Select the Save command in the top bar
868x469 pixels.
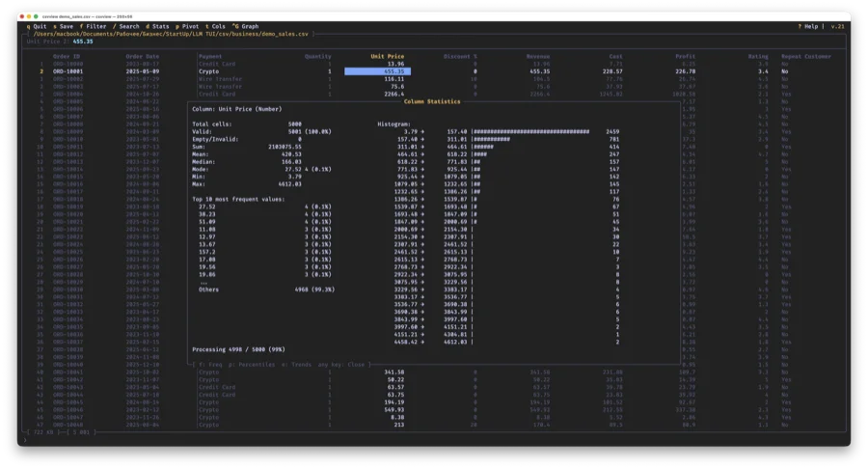click(65, 26)
